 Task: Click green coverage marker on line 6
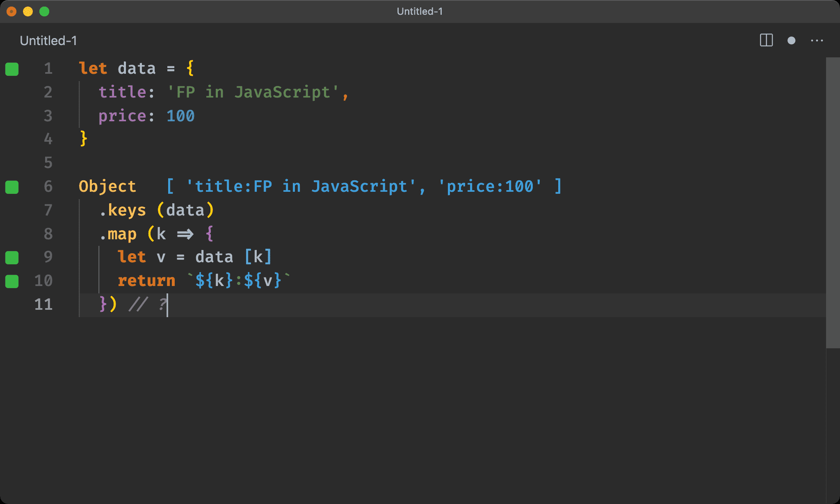point(12,187)
